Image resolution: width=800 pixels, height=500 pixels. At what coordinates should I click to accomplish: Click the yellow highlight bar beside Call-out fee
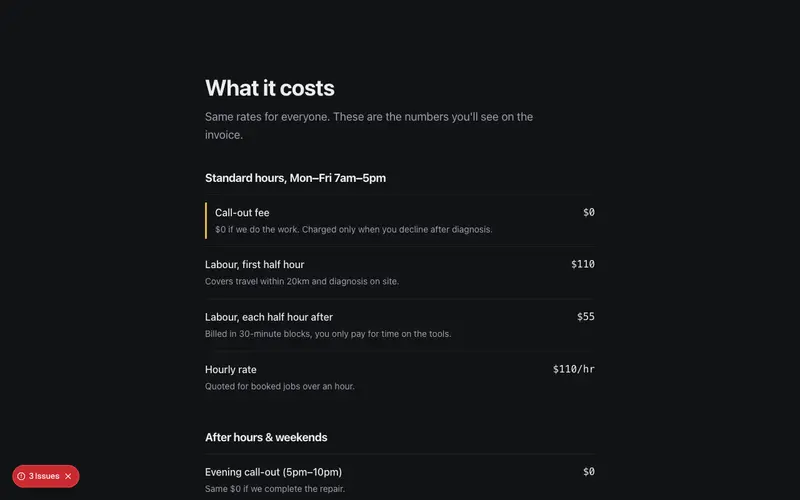[x=206, y=220]
